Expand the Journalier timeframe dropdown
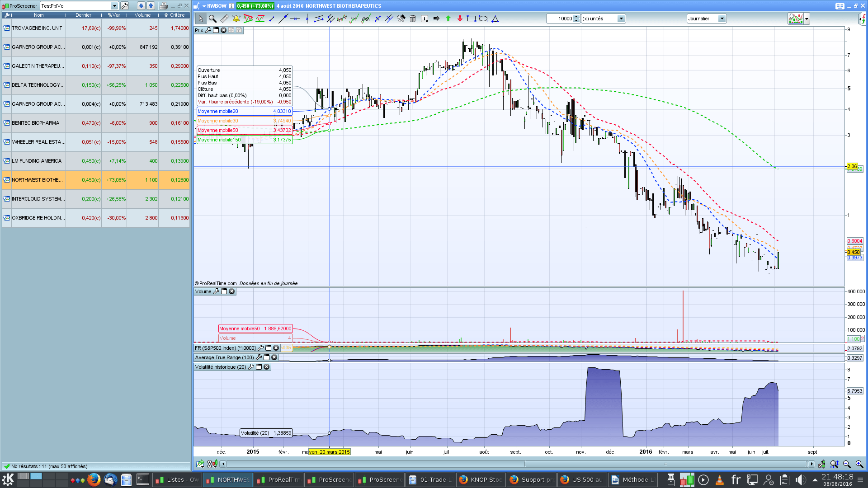This screenshot has width=868, height=488. pyautogui.click(x=722, y=19)
